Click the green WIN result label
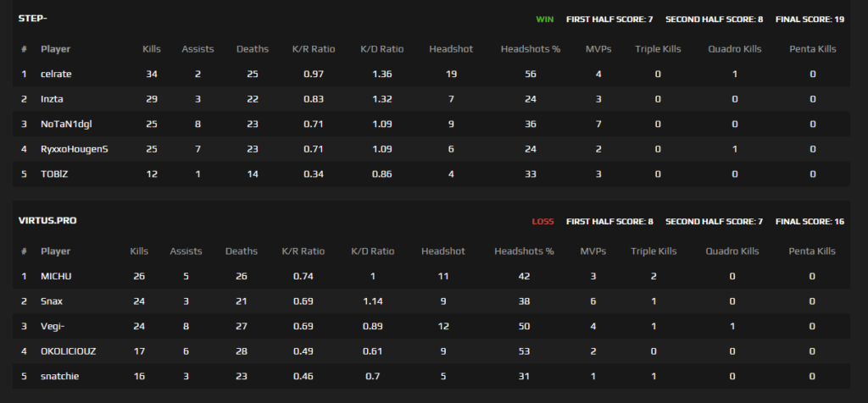868x403 pixels. click(543, 19)
